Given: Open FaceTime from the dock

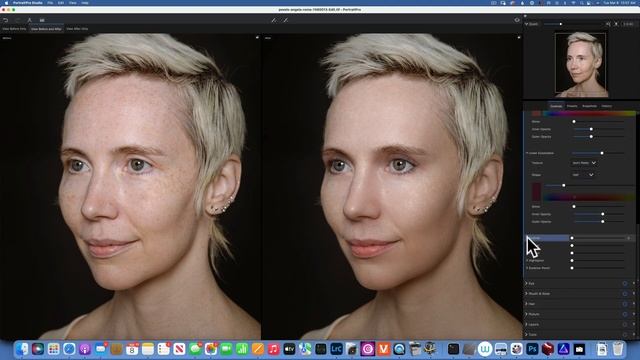Looking at the screenshot, I should [x=227, y=349].
